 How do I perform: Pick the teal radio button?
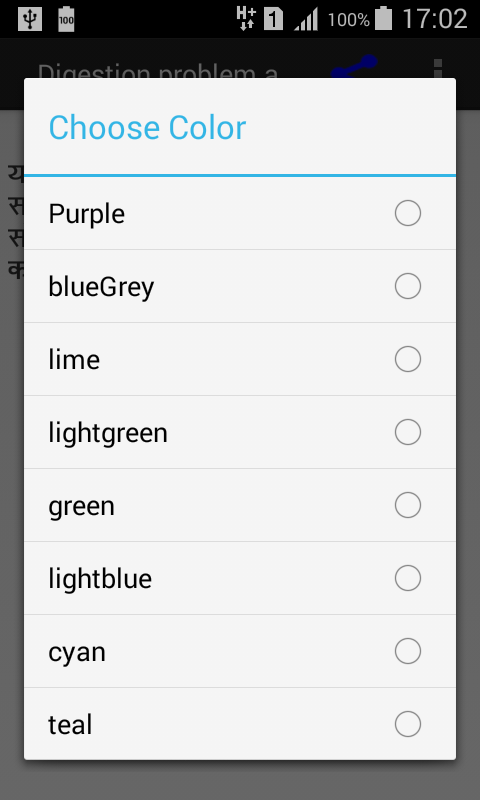pos(408,724)
